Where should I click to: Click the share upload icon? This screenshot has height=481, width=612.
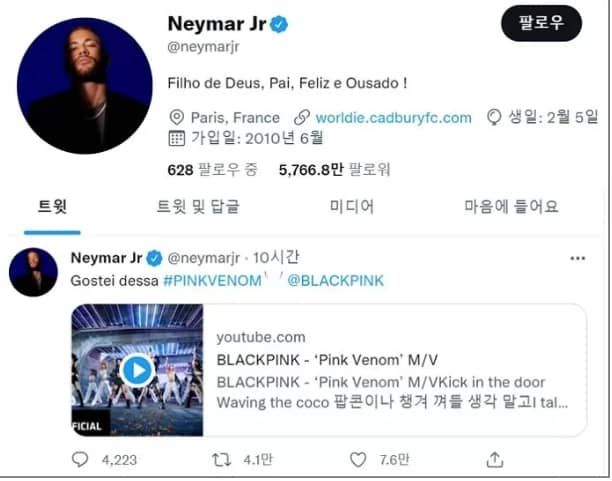click(x=495, y=460)
